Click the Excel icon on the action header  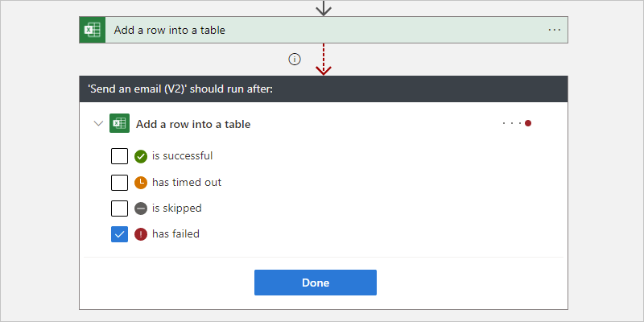click(x=93, y=30)
